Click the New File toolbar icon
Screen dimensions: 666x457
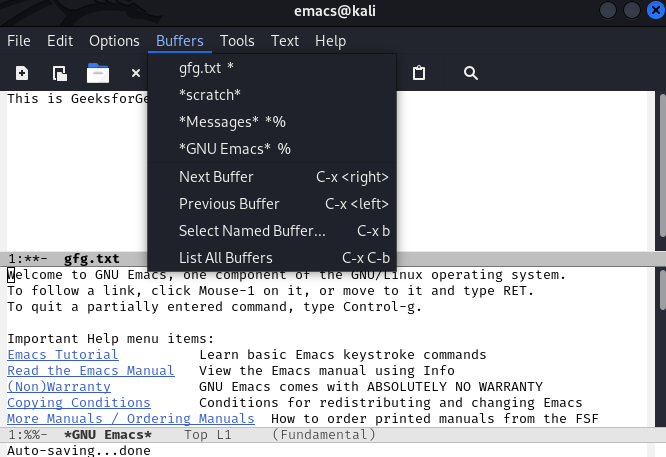pos(22,73)
